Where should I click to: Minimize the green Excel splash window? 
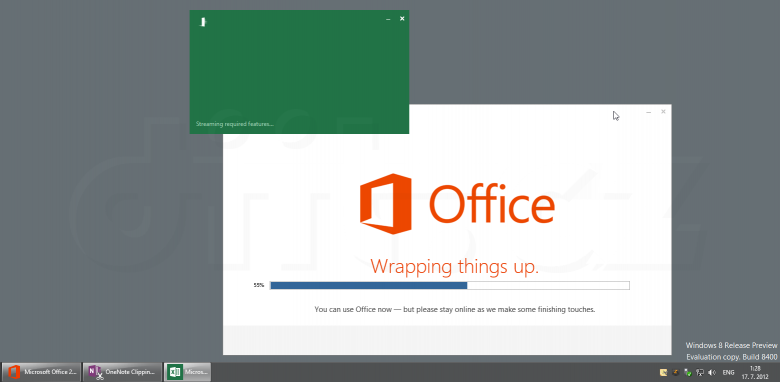point(388,19)
